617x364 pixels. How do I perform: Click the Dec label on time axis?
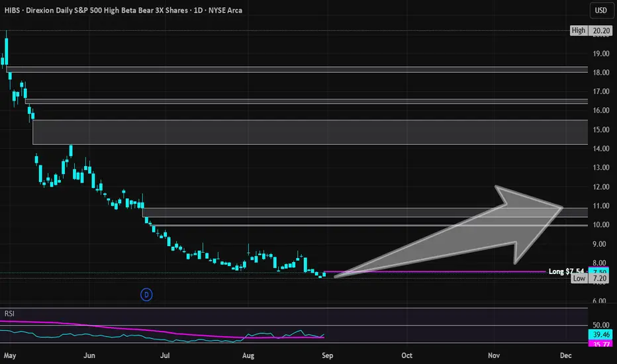[x=566, y=355]
